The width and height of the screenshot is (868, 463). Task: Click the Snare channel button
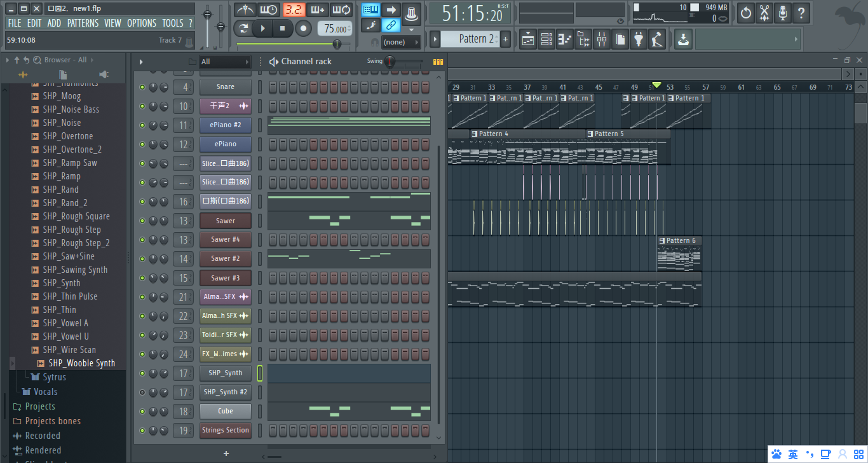click(x=226, y=87)
